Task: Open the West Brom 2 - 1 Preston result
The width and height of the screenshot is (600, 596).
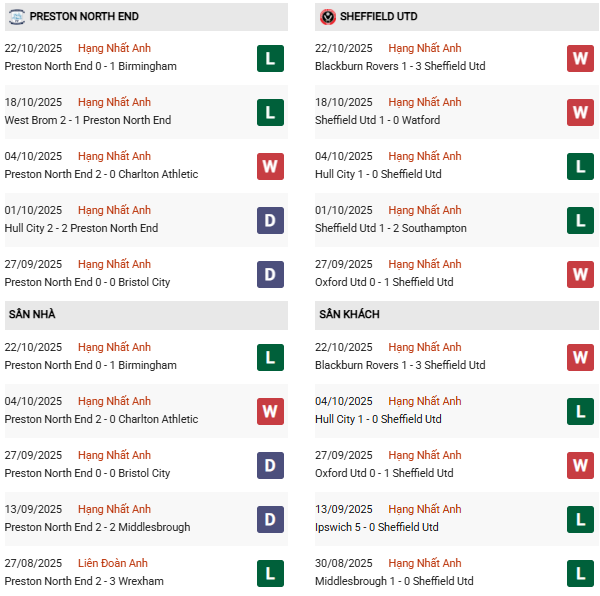Action: click(87, 120)
